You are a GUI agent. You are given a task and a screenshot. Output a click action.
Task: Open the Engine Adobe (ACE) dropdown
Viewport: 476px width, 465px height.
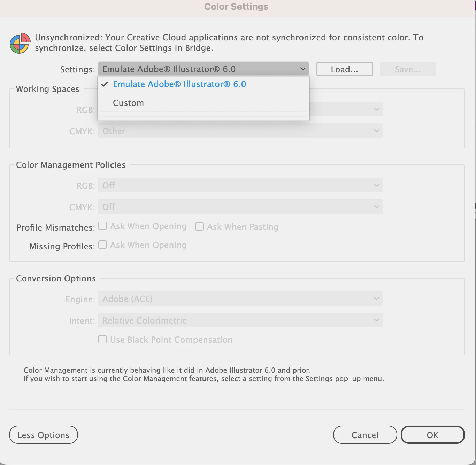tap(240, 299)
